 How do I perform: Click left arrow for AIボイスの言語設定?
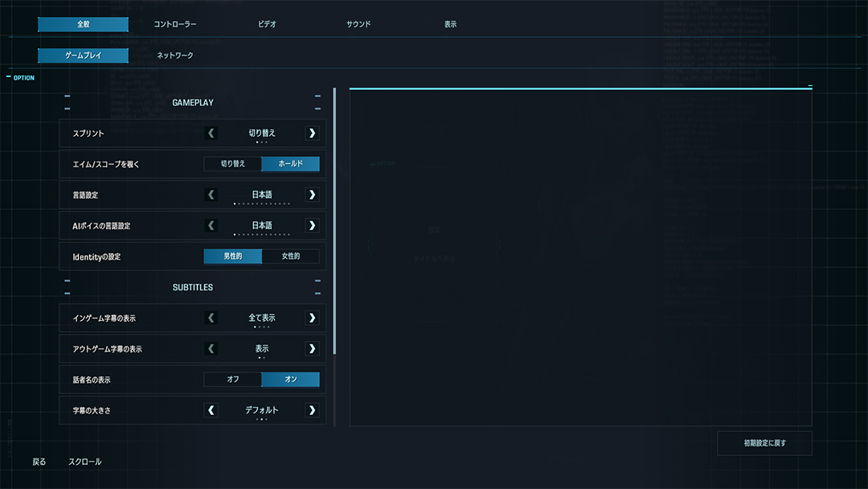[211, 225]
